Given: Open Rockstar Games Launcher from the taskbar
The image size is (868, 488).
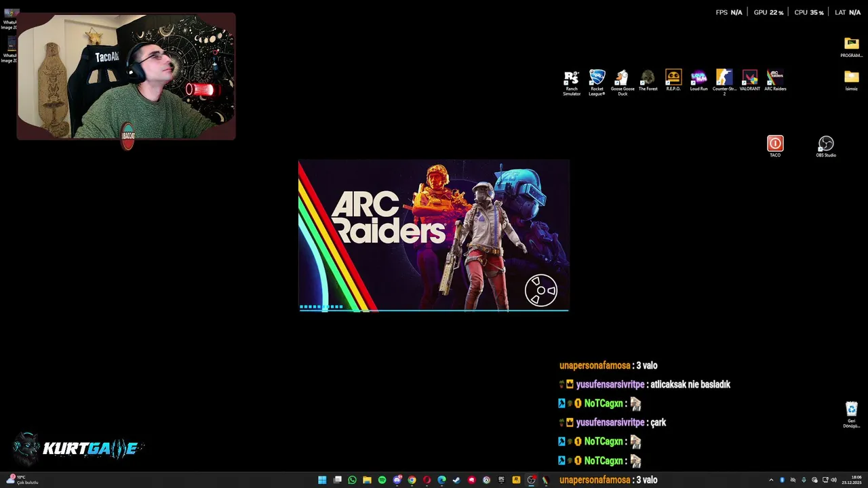Looking at the screenshot, I should coord(516,480).
